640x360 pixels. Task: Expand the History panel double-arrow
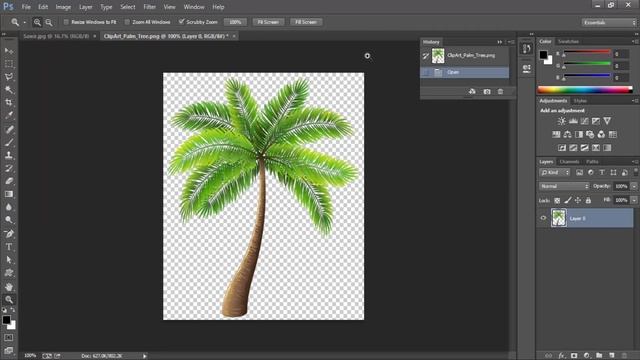coord(500,42)
